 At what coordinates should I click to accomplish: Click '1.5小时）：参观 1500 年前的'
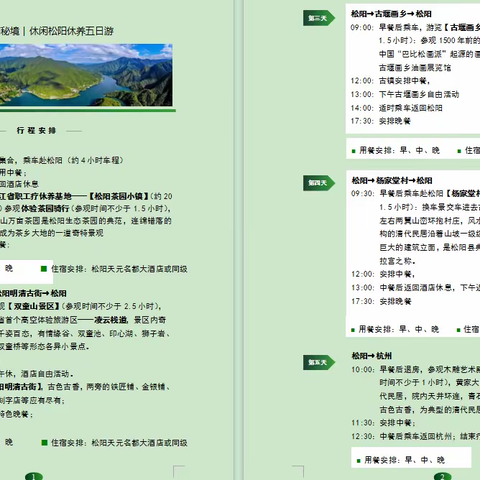[x=429, y=40]
